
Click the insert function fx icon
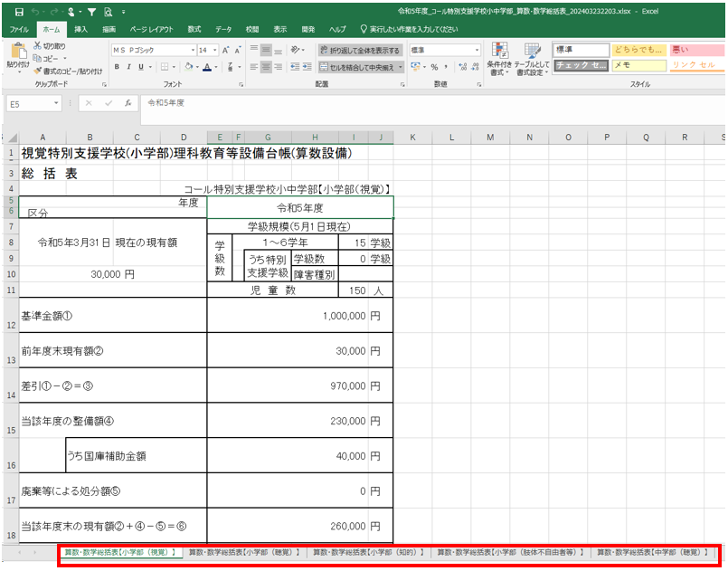[128, 103]
